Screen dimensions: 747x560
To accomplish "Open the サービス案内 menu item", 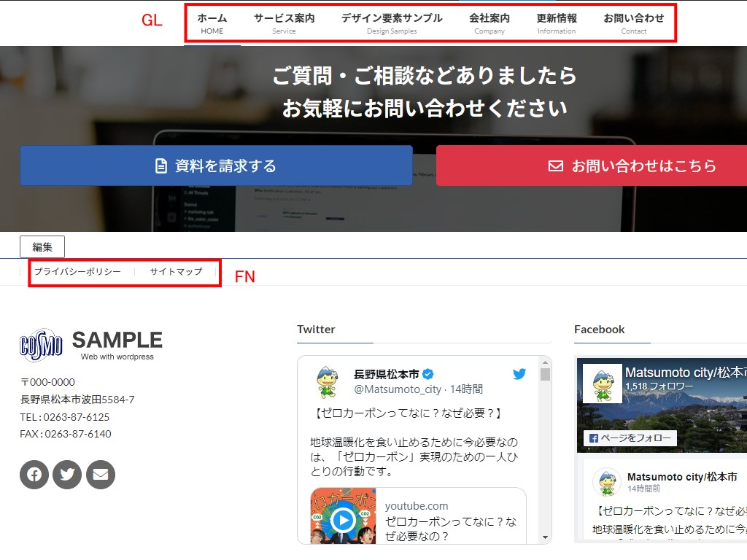I will coord(284,23).
